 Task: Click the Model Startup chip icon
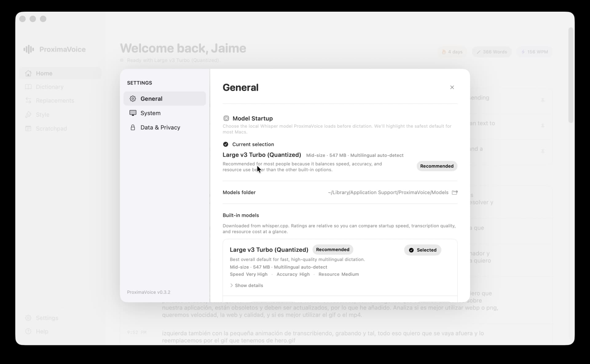pos(226,118)
